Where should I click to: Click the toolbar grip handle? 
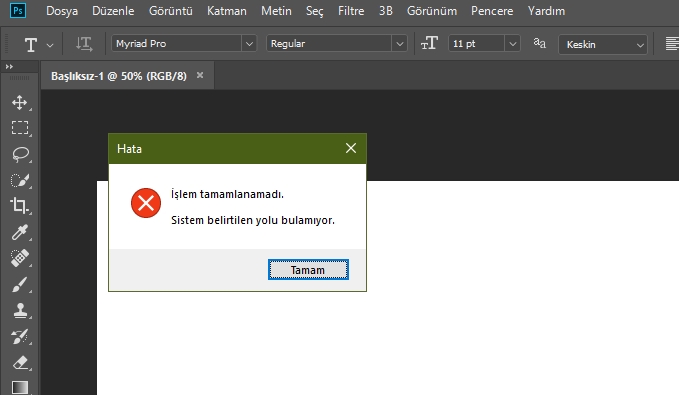click(x=19, y=78)
